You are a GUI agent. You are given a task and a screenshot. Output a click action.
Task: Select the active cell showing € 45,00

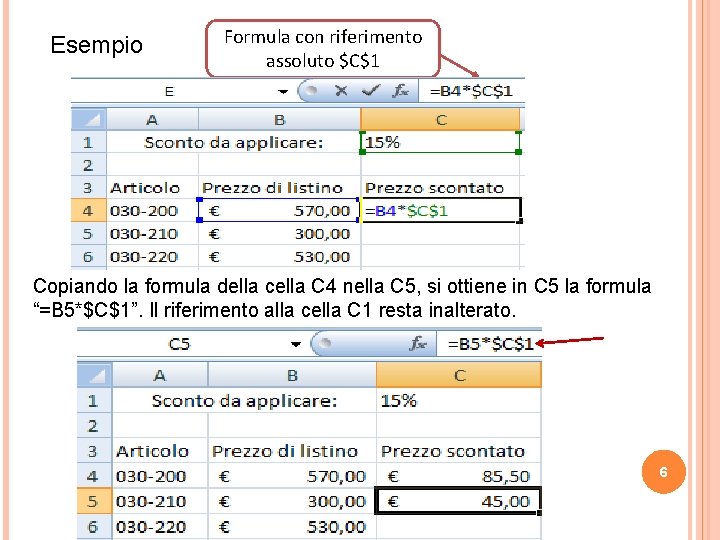click(x=459, y=501)
